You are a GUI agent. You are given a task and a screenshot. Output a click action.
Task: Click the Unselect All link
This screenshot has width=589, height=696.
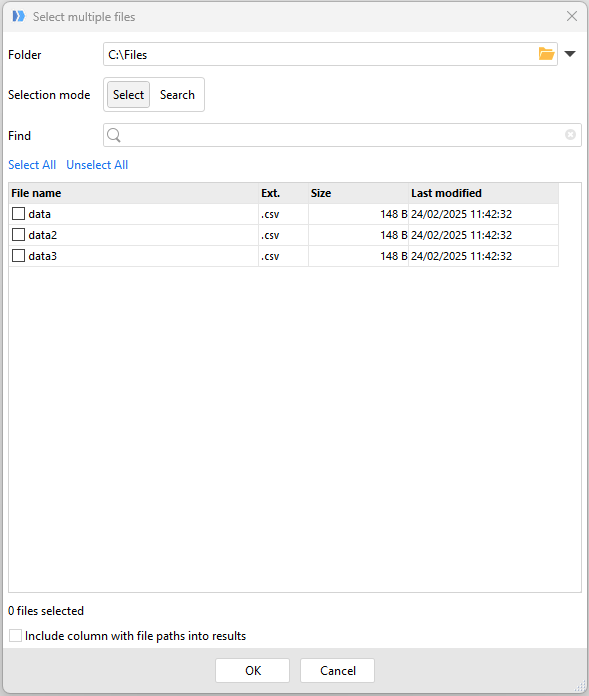pos(97,165)
